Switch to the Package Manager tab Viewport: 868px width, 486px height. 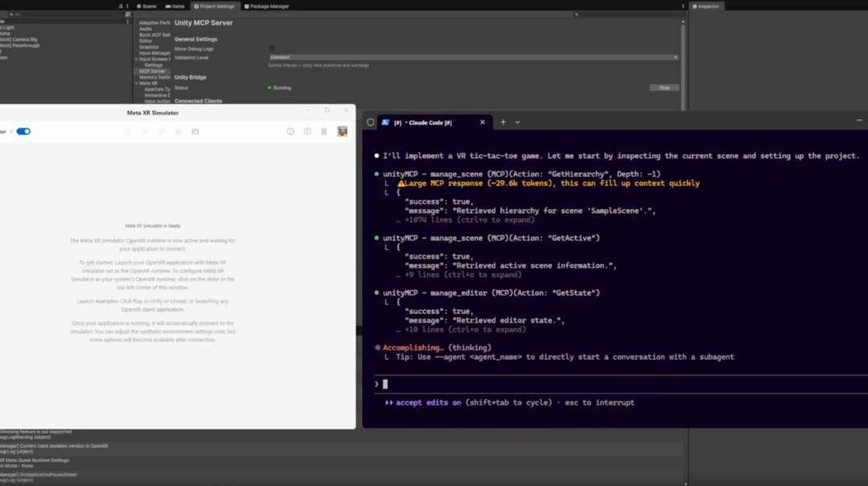tap(267, 6)
